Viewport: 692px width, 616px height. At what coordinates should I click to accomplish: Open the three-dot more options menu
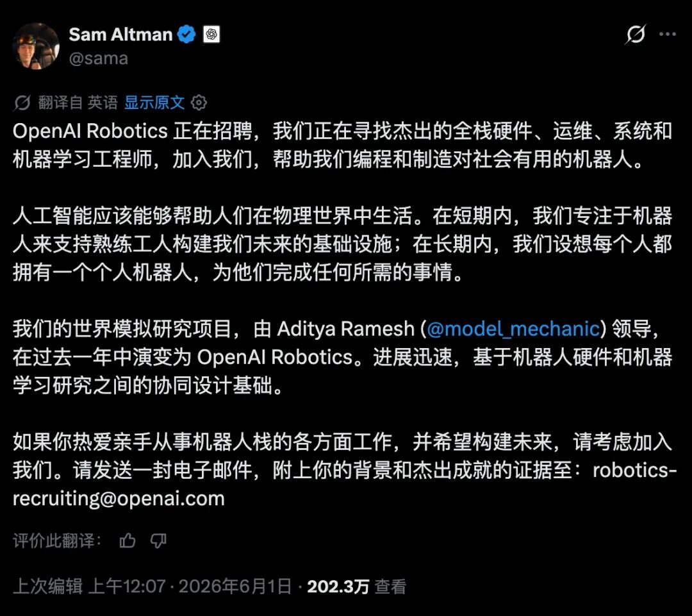pos(667,34)
